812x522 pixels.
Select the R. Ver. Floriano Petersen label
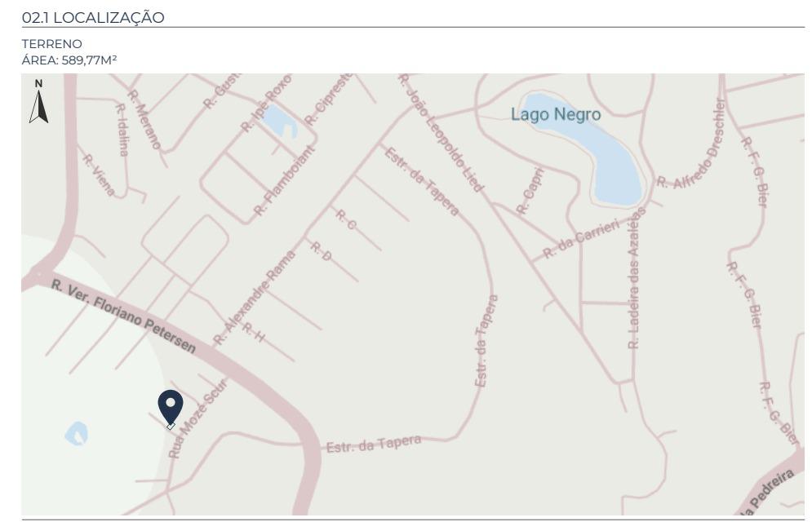[x=124, y=316]
